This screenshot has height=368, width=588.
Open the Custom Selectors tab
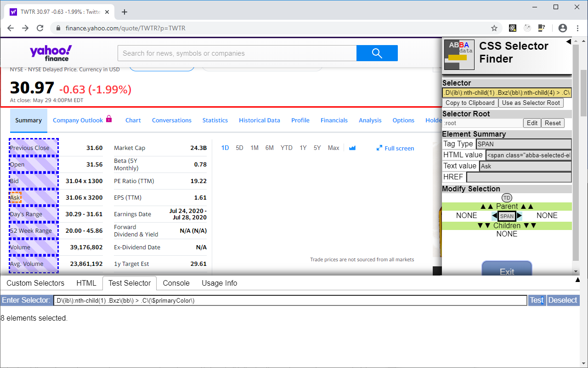35,283
